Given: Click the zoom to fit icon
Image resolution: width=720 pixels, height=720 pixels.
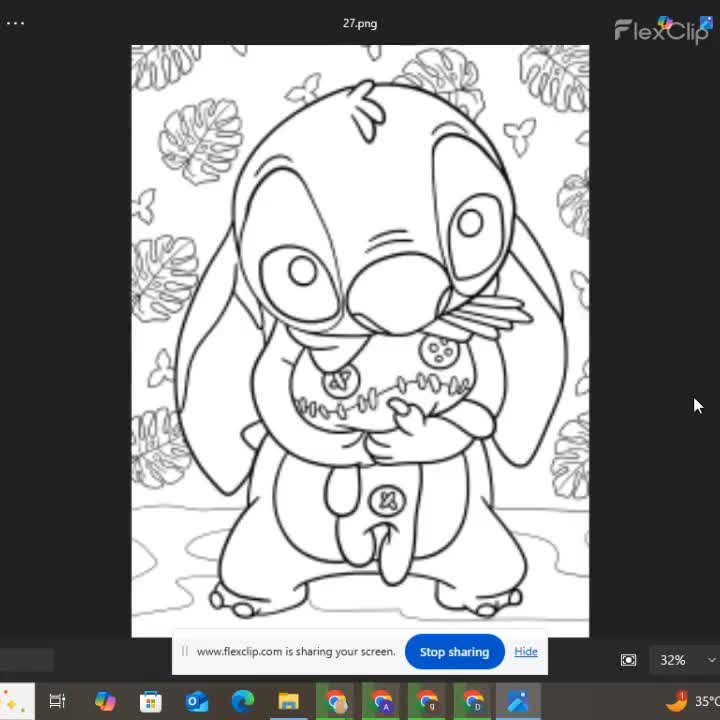Looking at the screenshot, I should 628,660.
